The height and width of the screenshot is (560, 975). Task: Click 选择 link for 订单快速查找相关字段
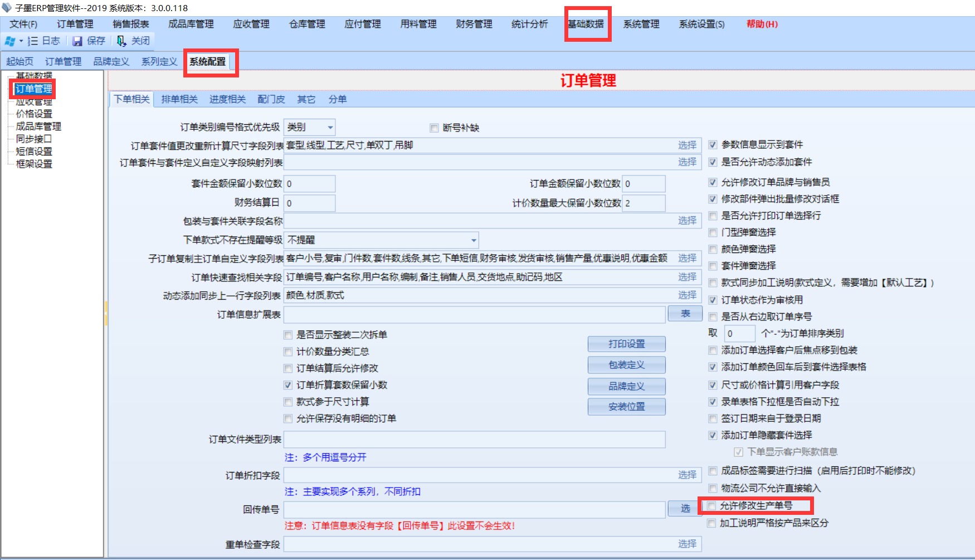[x=687, y=277]
